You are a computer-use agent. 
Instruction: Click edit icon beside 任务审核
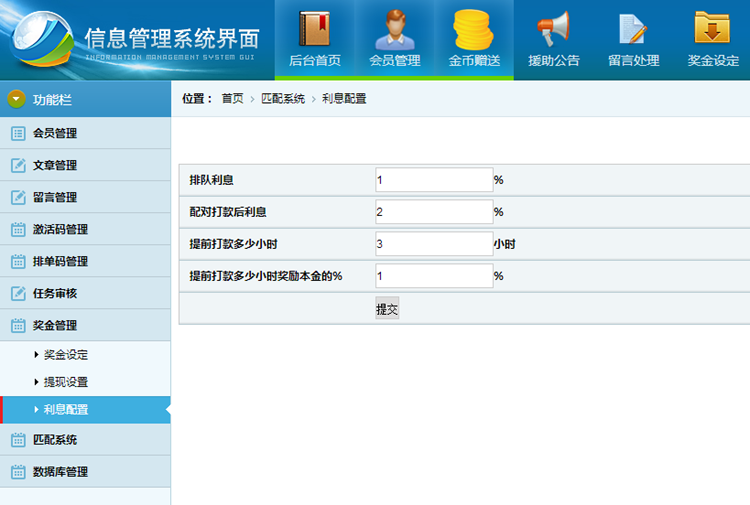[x=18, y=293]
